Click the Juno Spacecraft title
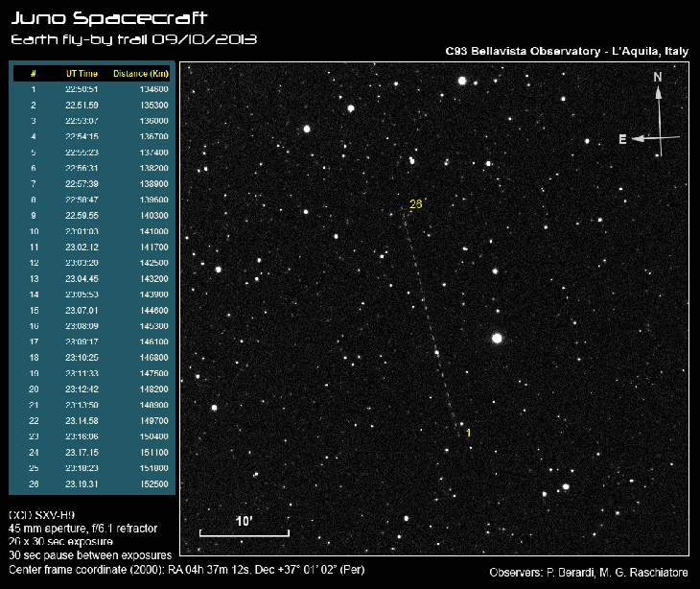This screenshot has height=589, width=700. click(108, 18)
